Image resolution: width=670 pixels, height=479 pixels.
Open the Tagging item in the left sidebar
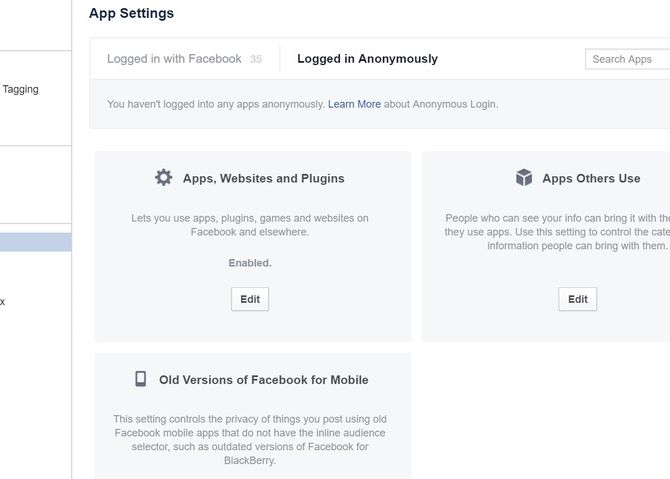20,89
